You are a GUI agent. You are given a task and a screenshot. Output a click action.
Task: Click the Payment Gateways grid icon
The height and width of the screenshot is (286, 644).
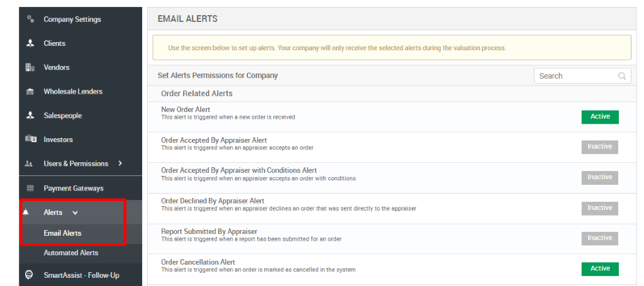coord(30,188)
